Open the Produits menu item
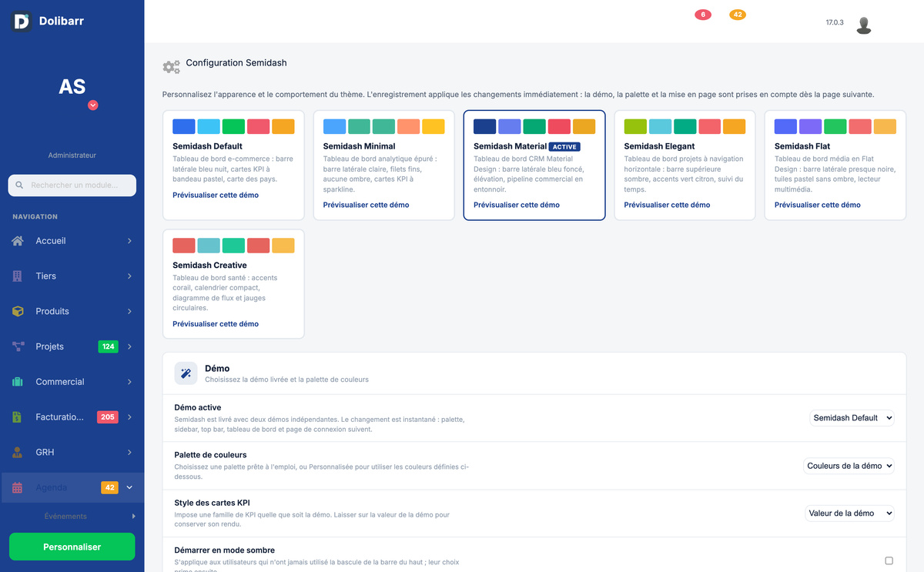The height and width of the screenshot is (572, 924). tap(72, 311)
